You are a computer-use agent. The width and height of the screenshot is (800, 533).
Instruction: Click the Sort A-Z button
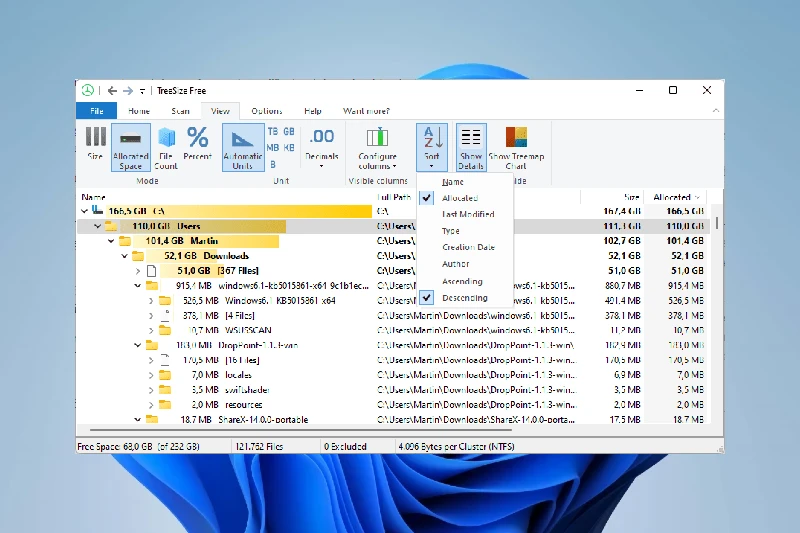[x=432, y=147]
